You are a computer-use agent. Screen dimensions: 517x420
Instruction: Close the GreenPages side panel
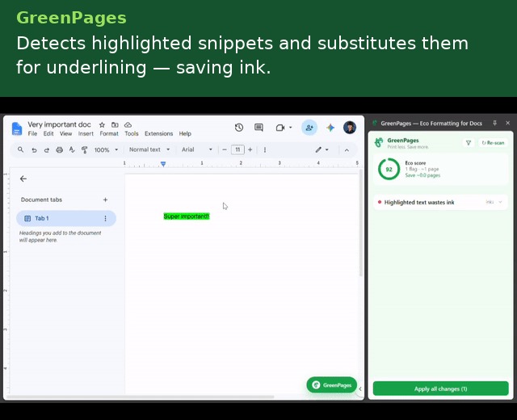508,123
